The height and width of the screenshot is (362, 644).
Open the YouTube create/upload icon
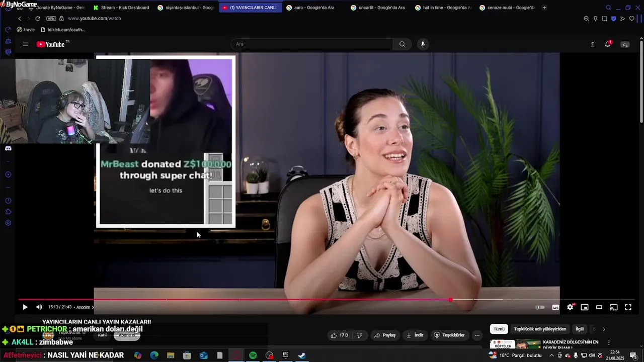(x=593, y=44)
